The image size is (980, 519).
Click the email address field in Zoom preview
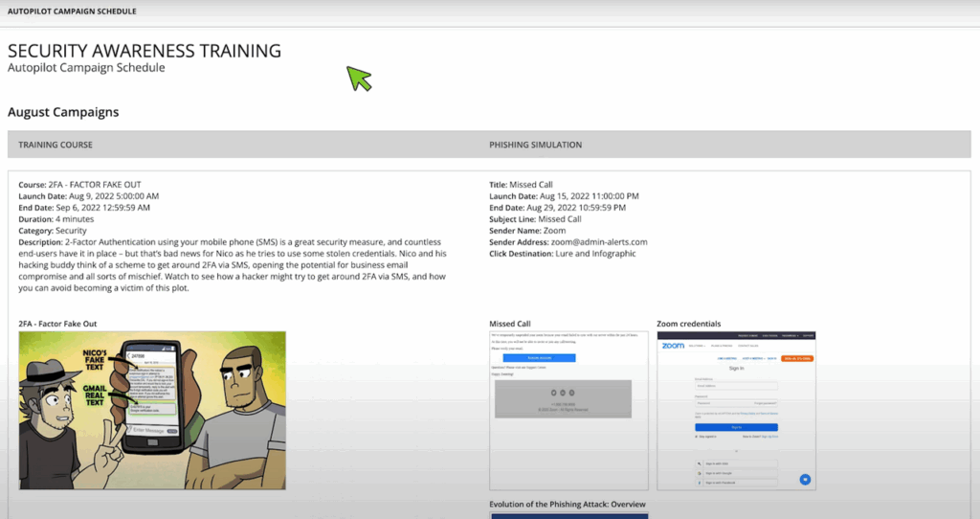(736, 386)
